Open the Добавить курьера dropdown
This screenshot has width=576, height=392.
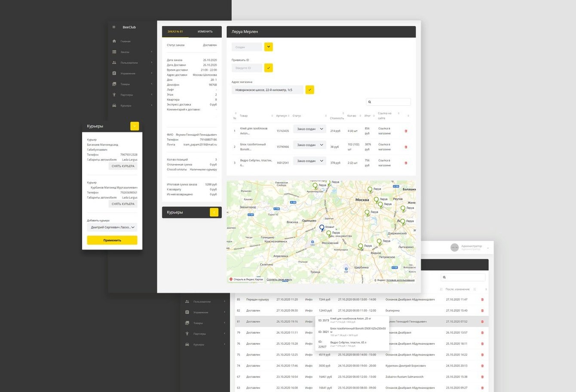112,227
